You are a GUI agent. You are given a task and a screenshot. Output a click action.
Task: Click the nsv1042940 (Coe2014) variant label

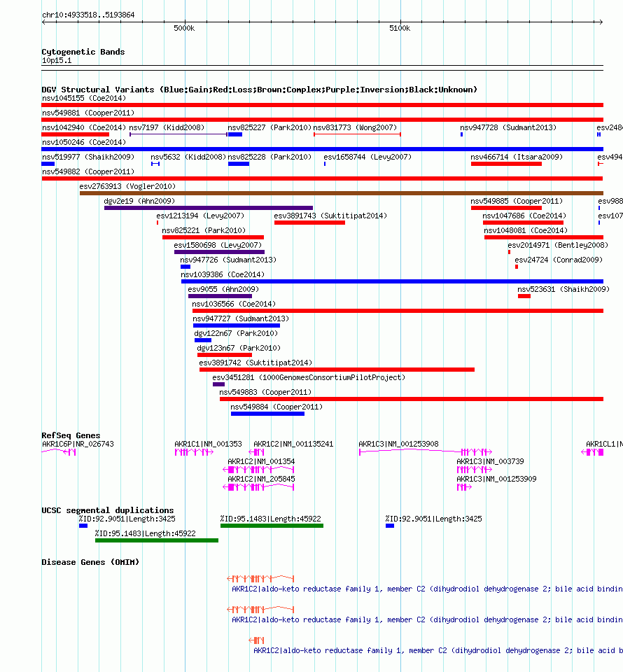(x=84, y=127)
